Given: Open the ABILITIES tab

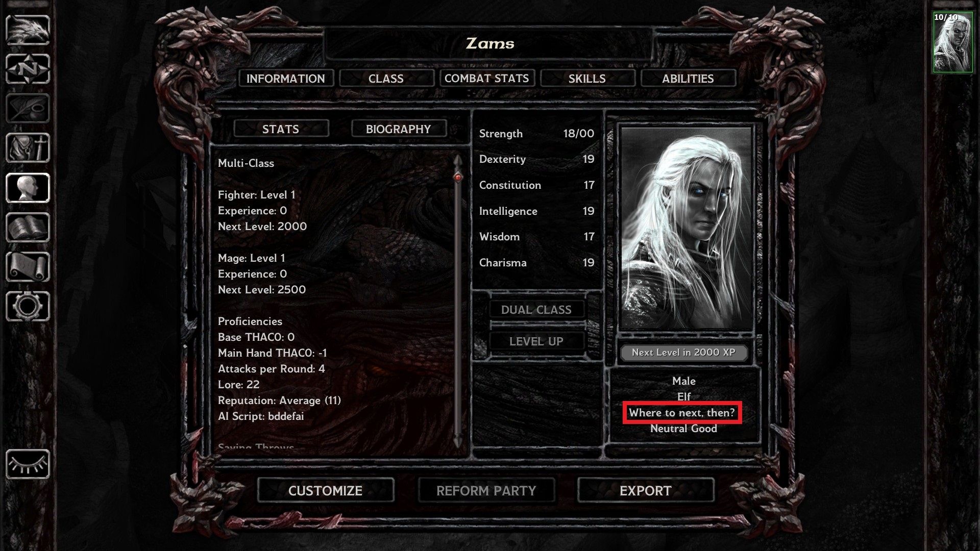Looking at the screenshot, I should pos(687,79).
